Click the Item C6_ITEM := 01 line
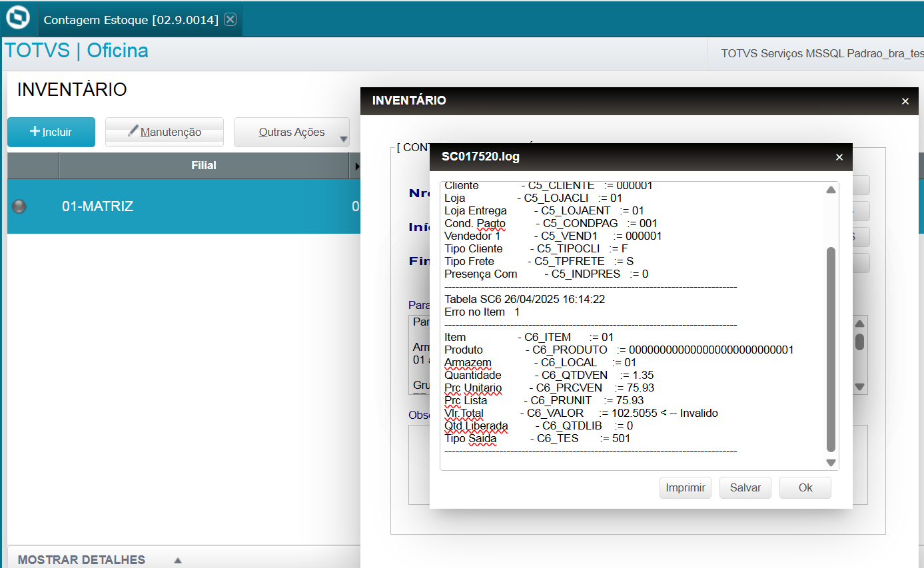 [529, 338]
